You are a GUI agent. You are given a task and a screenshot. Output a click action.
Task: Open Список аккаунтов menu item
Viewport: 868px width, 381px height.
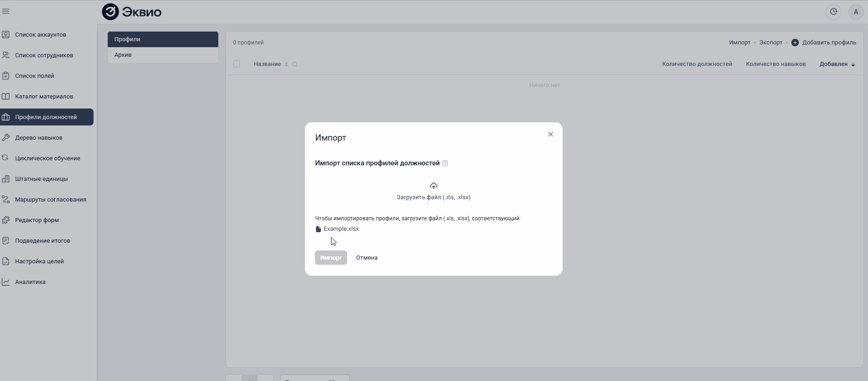click(40, 34)
